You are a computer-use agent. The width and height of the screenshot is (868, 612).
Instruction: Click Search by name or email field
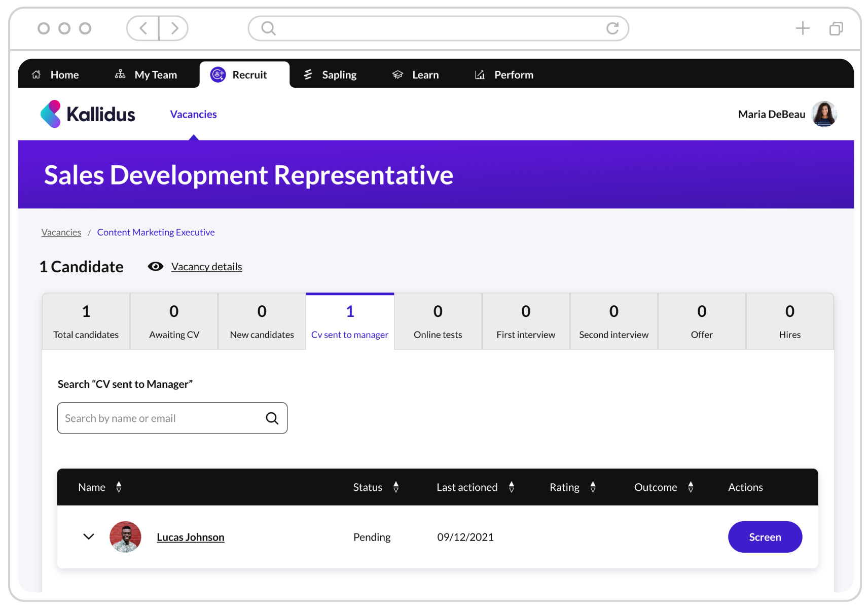172,418
